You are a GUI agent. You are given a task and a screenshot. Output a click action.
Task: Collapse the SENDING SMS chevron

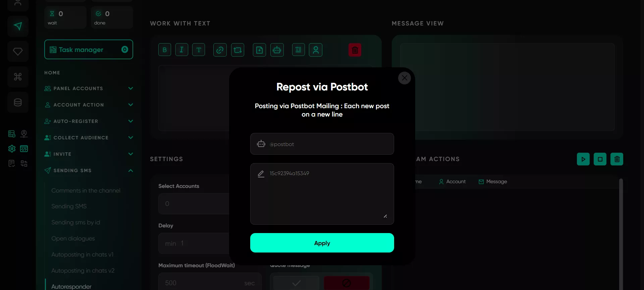131,170
